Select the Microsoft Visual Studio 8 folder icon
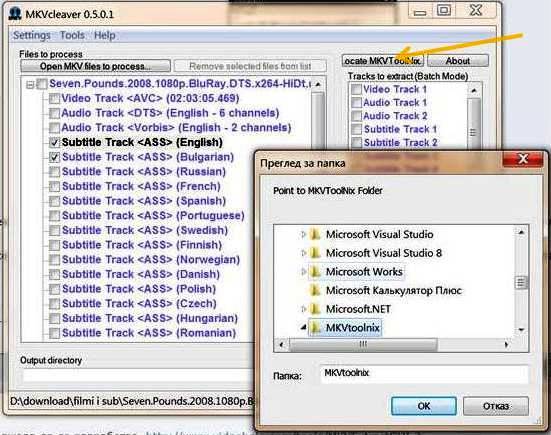 point(315,253)
